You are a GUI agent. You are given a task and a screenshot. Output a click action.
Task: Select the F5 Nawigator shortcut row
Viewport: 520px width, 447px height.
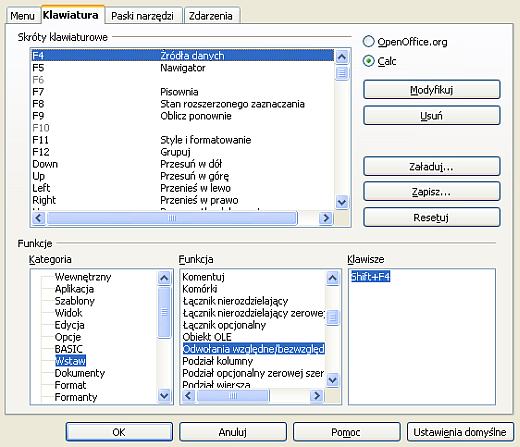(x=183, y=68)
